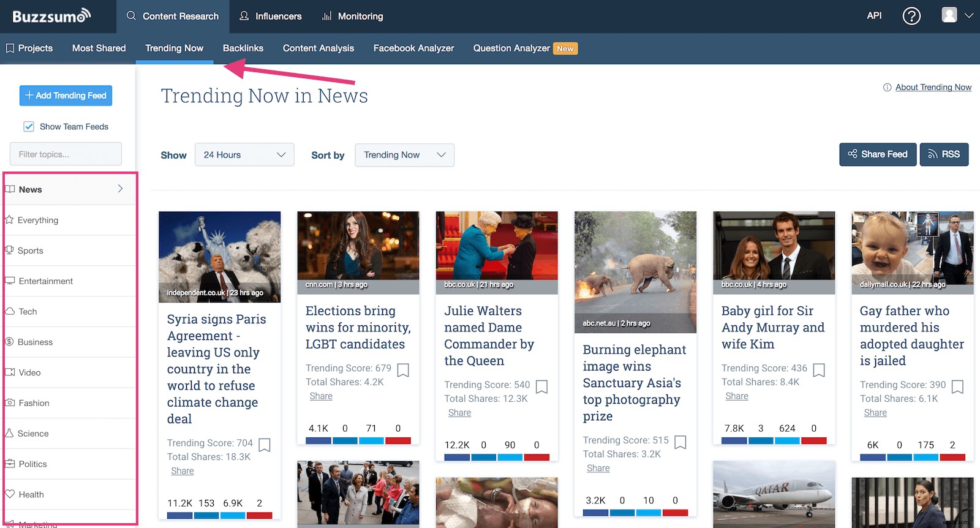This screenshot has height=528, width=980.
Task: Open the Qatar airplane thumbnail
Action: [x=774, y=494]
